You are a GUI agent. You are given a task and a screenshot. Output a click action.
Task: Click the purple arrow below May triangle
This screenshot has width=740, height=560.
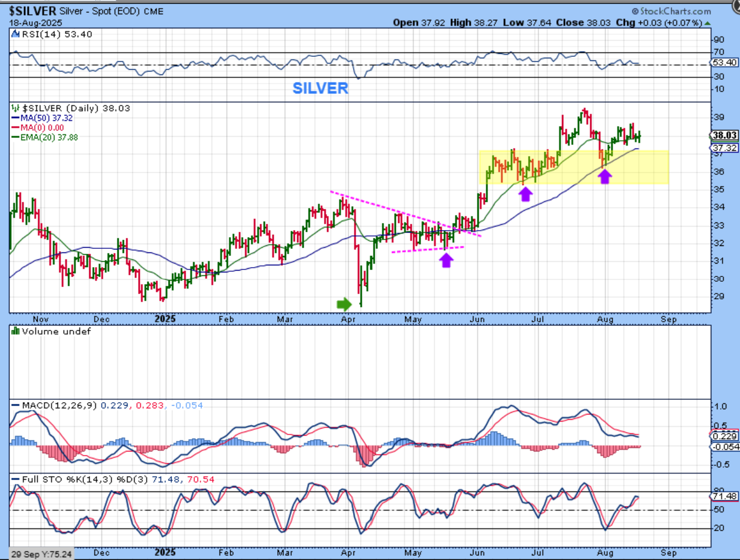click(446, 259)
